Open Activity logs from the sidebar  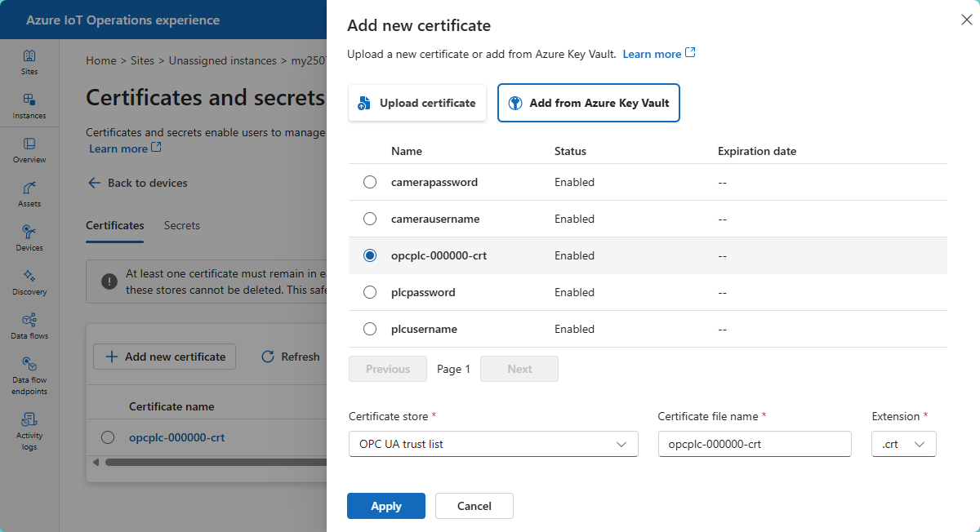(x=29, y=430)
